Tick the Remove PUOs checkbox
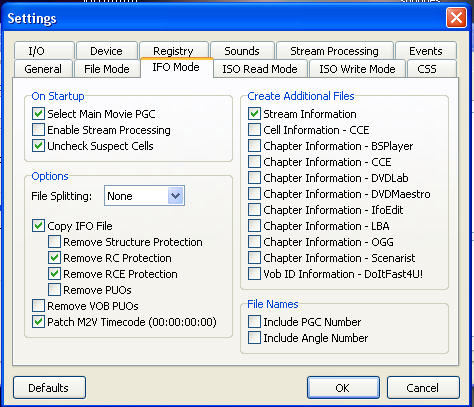 (x=54, y=290)
